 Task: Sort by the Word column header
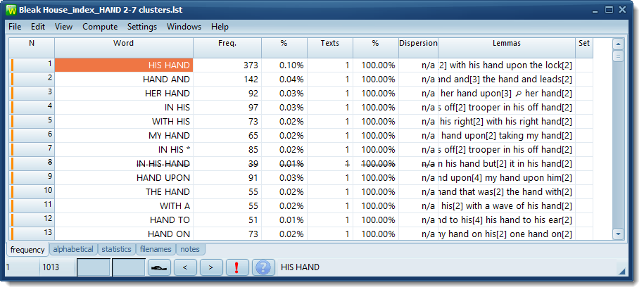[x=124, y=48]
